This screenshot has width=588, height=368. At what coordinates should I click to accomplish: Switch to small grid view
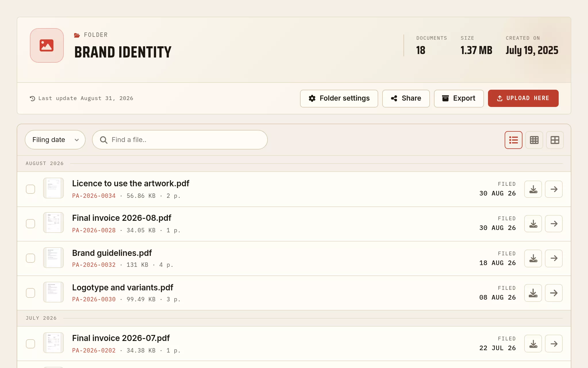(x=534, y=140)
